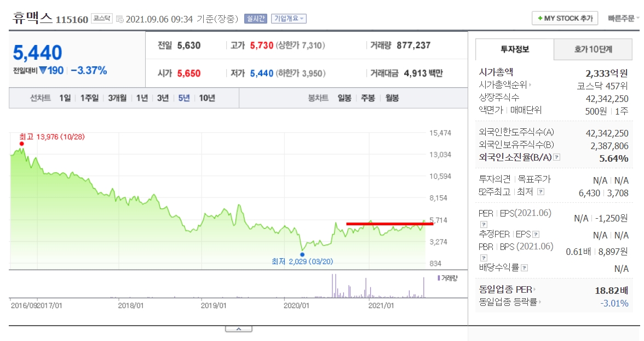This screenshot has height=341, width=644.
Task: Switch to the 투자정보 tab
Action: tap(515, 49)
